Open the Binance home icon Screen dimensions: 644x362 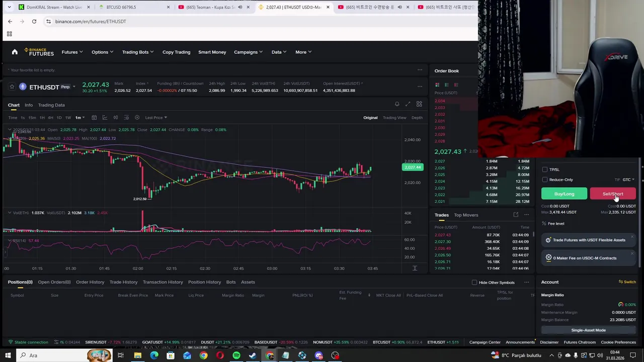pos(15,52)
